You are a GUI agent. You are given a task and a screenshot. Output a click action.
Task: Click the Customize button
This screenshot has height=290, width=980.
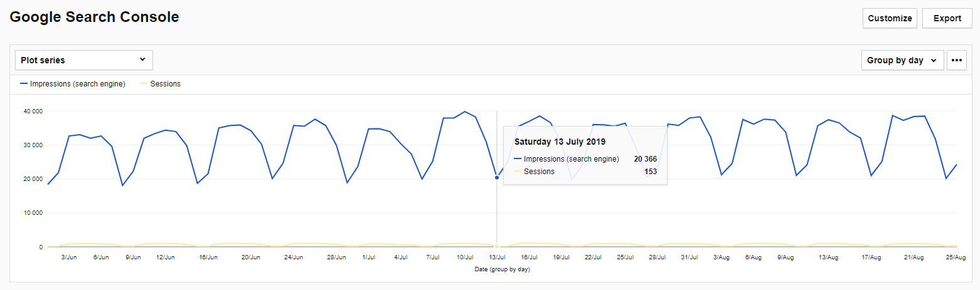[x=890, y=18]
